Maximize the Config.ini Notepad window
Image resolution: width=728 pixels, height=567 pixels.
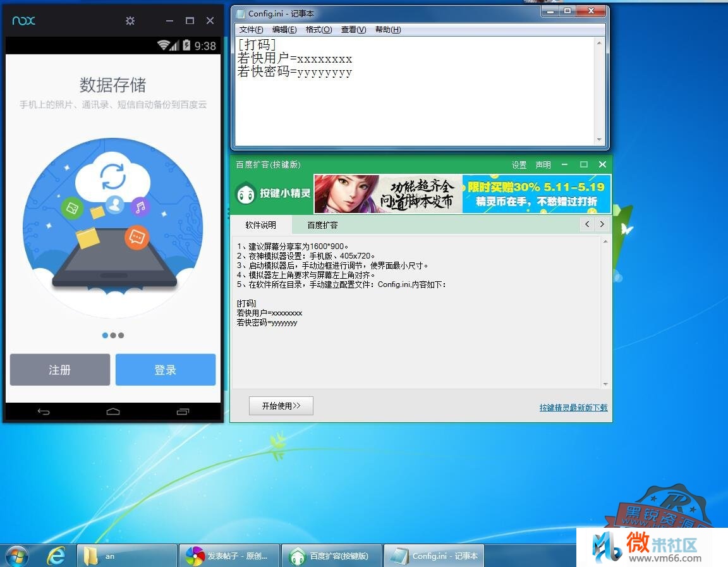coord(567,11)
